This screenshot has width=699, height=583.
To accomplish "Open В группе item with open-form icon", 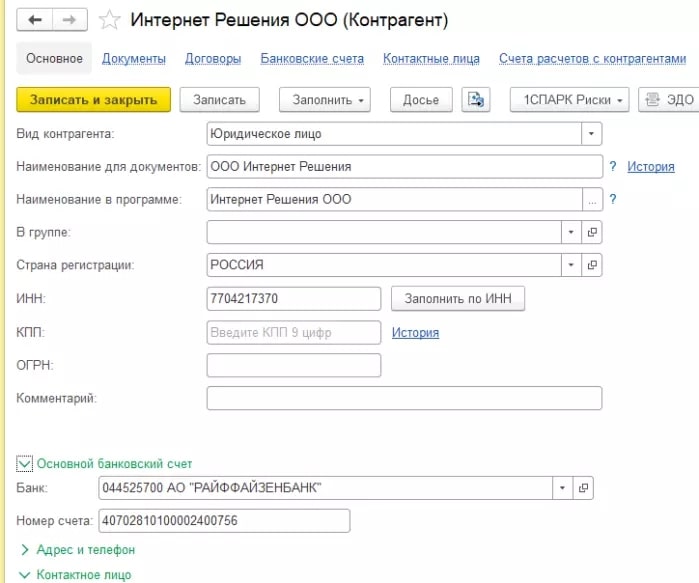I will click(x=592, y=232).
